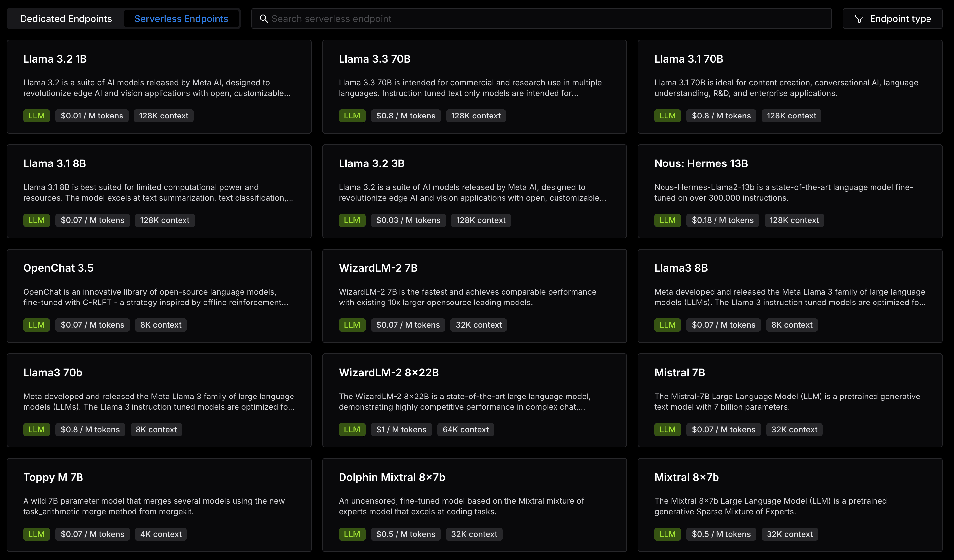This screenshot has width=954, height=560.
Task: Click the search magnifier icon
Action: 263,19
